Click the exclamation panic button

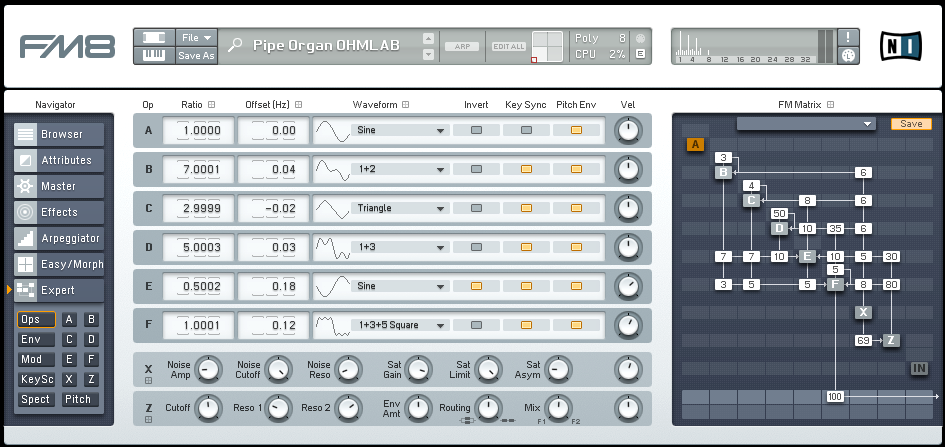849,37
